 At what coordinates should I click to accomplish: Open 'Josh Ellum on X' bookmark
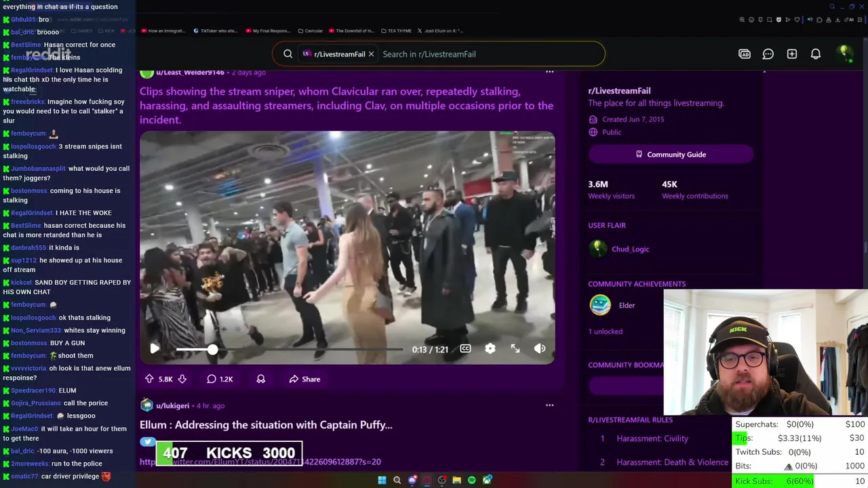point(440,30)
